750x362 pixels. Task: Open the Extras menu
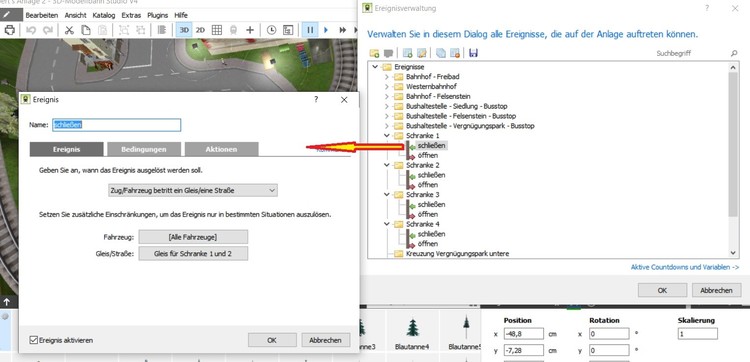click(131, 15)
